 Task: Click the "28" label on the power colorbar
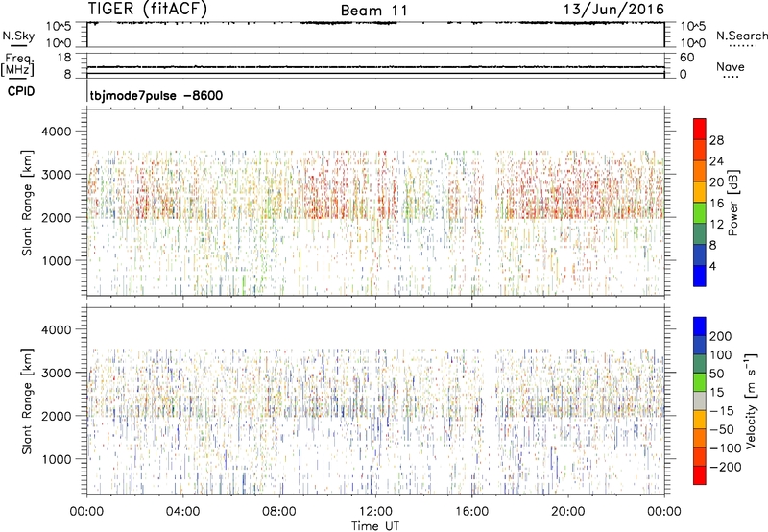pyautogui.click(x=716, y=140)
